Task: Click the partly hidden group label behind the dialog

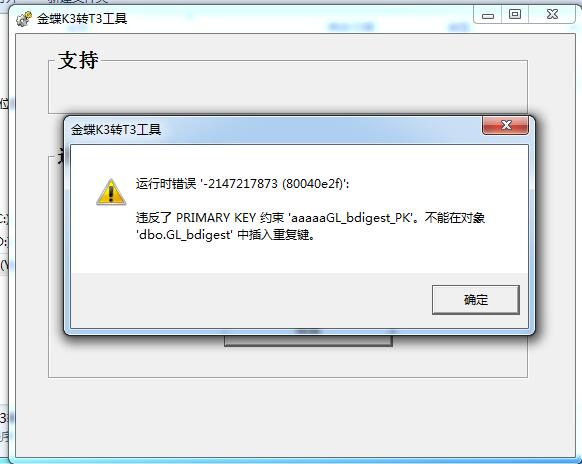Action: tap(61, 157)
